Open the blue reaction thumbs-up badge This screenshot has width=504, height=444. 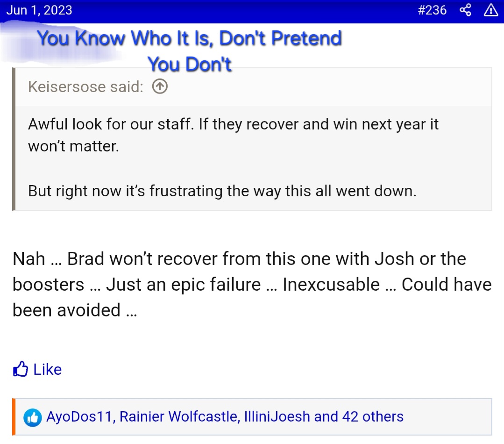point(33,418)
